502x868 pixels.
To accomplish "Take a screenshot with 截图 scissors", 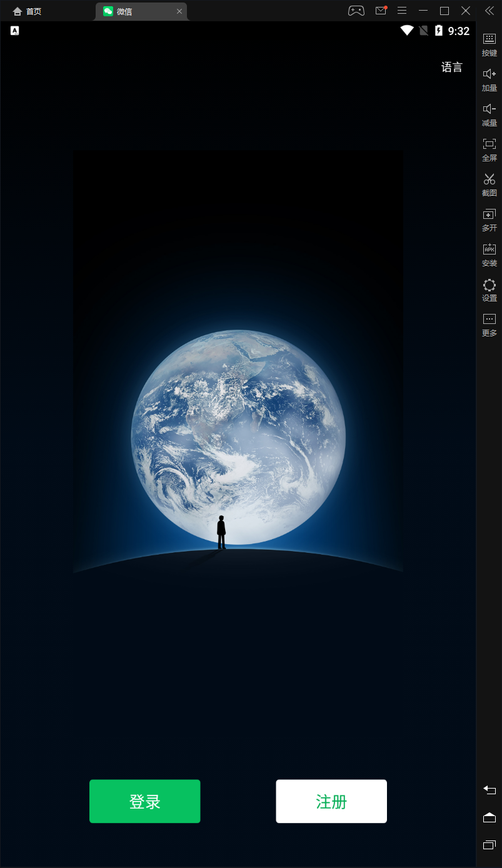I will (x=489, y=179).
